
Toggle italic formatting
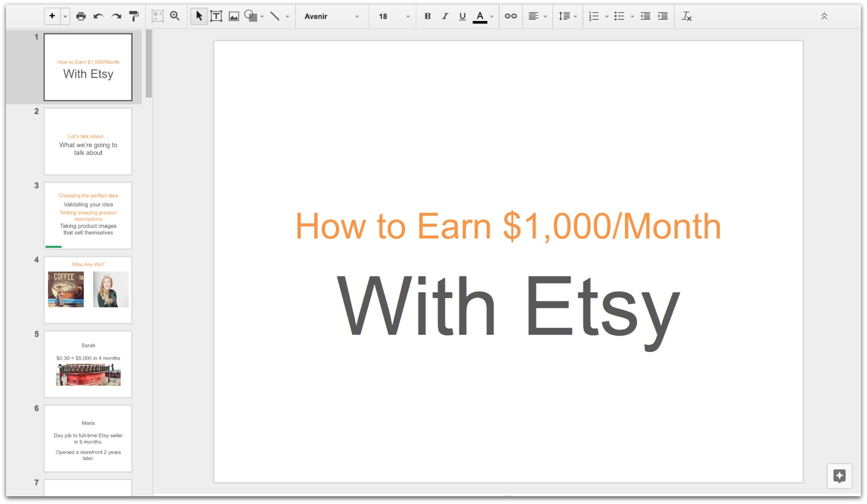click(445, 16)
